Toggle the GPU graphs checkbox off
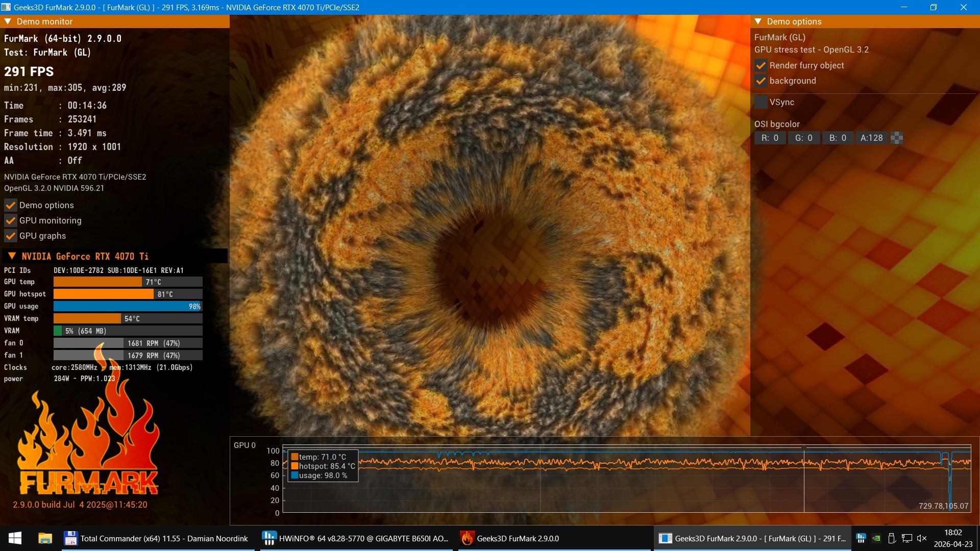980x551 pixels. tap(10, 236)
